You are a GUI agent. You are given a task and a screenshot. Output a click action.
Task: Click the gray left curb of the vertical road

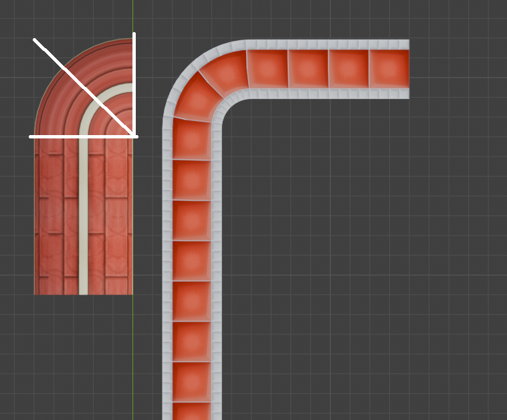(167, 268)
